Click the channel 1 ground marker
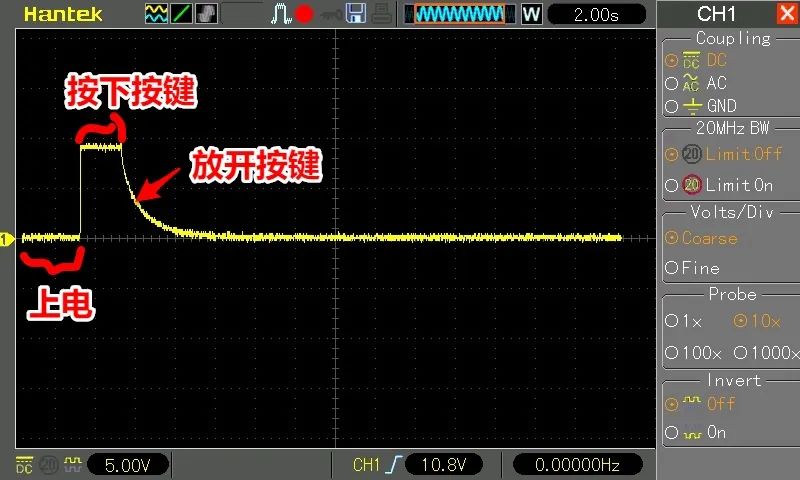 8,239
